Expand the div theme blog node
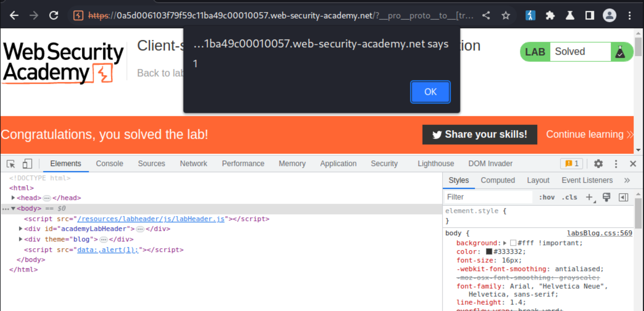 [x=21, y=239]
